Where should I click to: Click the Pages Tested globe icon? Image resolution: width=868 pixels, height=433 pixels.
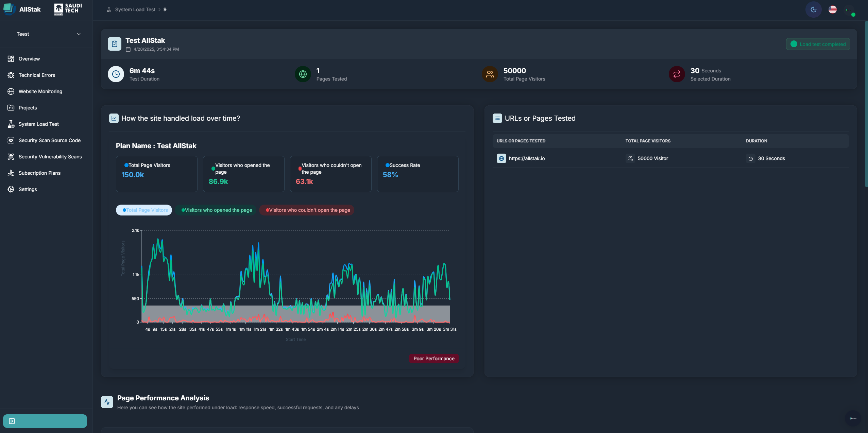[x=303, y=74]
